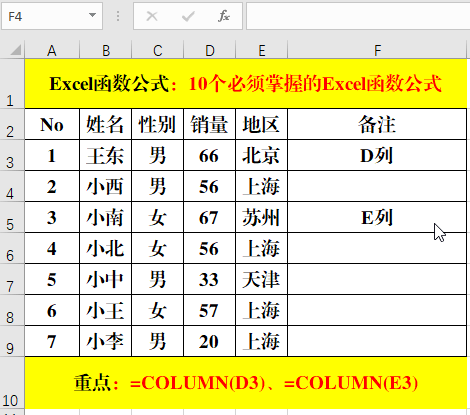Select row 10 header
The image size is (470, 415).
[x=12, y=383]
